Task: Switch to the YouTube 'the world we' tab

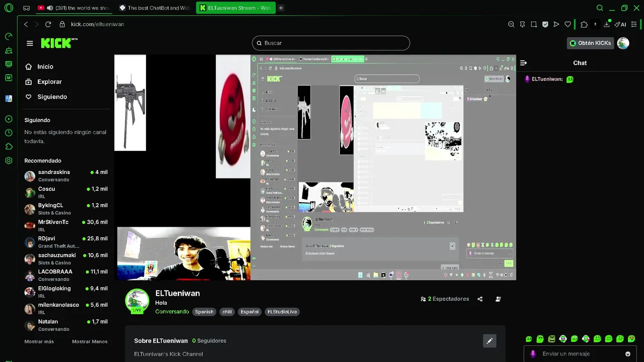Action: point(74,8)
